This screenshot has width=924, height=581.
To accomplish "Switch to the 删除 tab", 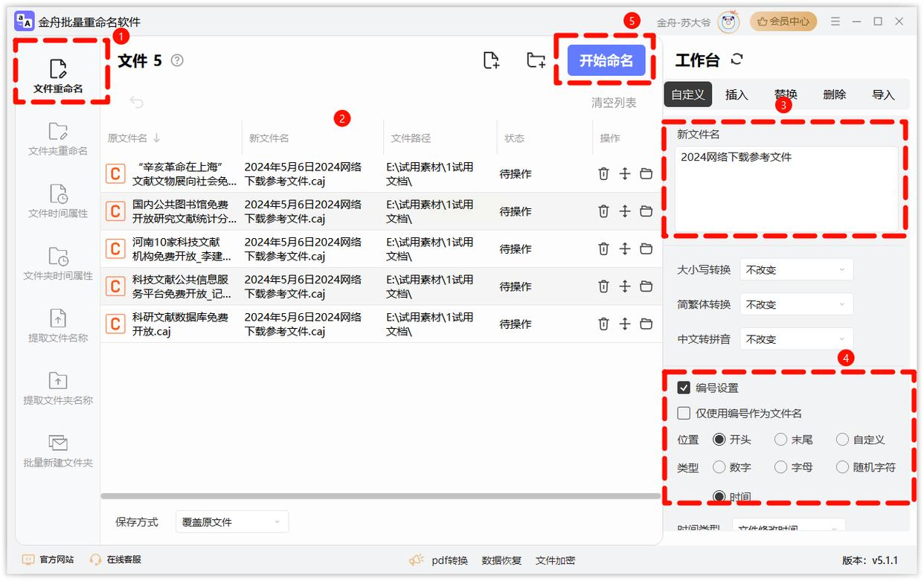I will [834, 94].
